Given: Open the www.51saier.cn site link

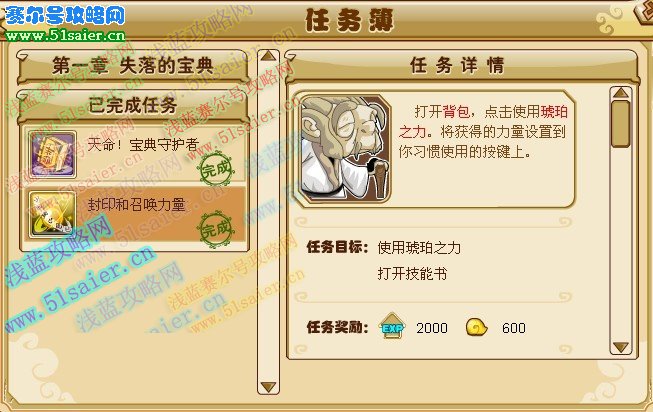Looking at the screenshot, I should (65, 35).
